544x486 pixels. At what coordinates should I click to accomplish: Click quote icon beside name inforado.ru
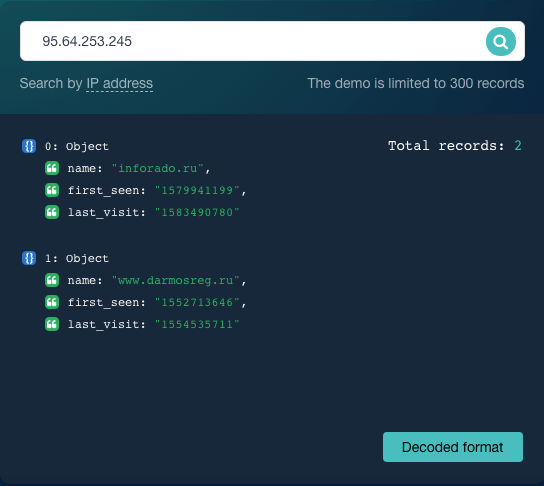(52, 168)
